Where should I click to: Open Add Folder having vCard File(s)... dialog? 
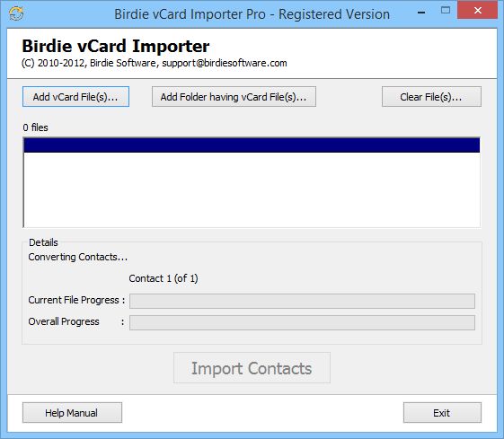234,97
